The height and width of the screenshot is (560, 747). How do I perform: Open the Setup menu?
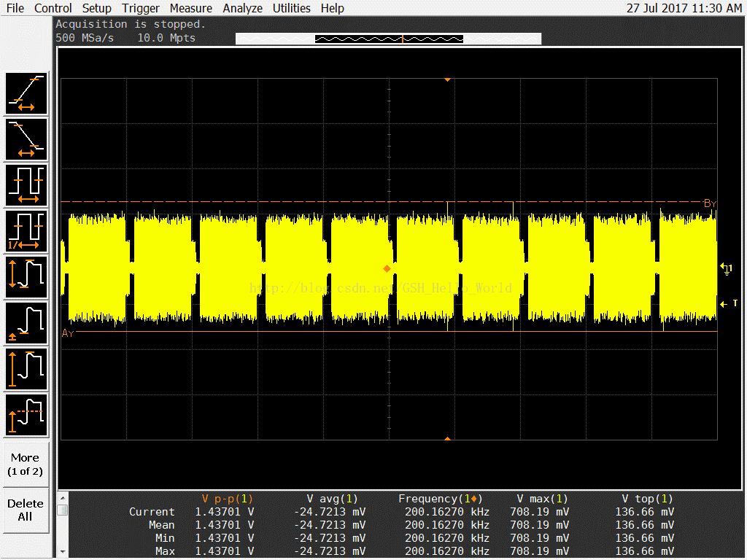[97, 8]
